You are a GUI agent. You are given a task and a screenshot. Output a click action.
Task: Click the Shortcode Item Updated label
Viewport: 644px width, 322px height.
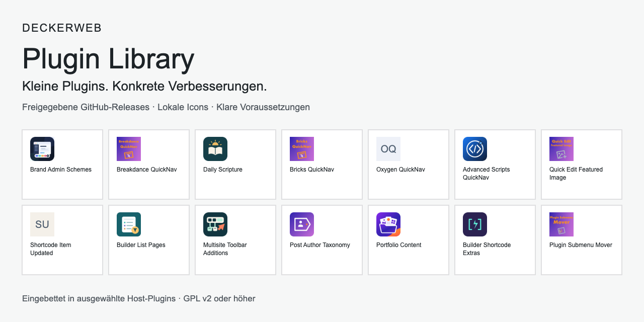[51, 249]
